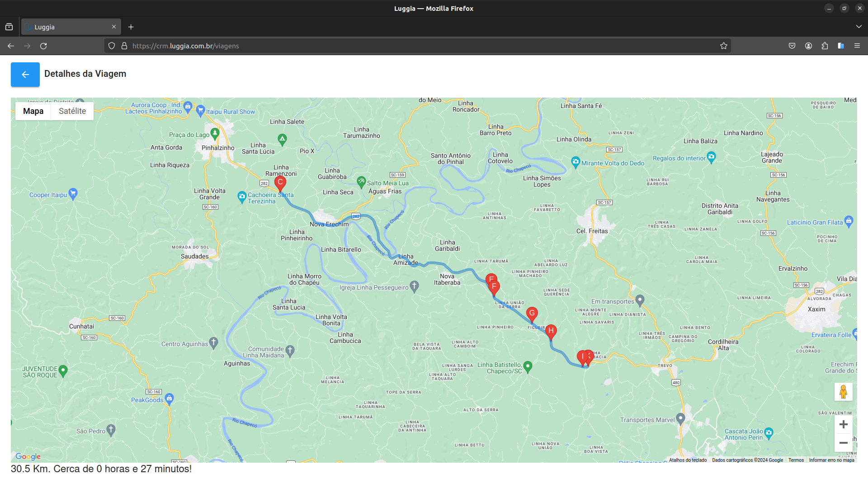Open the Termos link
This screenshot has height=488, width=868.
point(796,460)
